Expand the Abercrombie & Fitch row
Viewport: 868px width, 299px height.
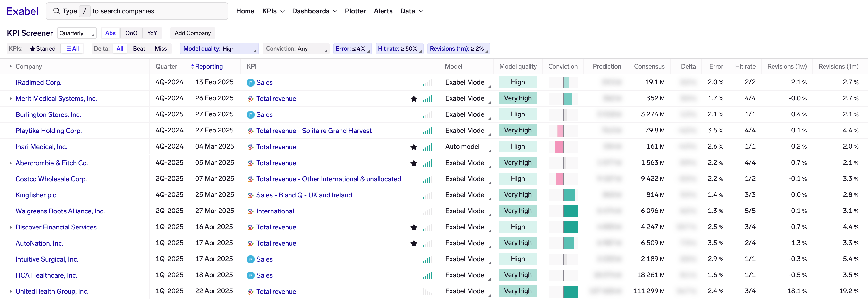click(x=11, y=163)
